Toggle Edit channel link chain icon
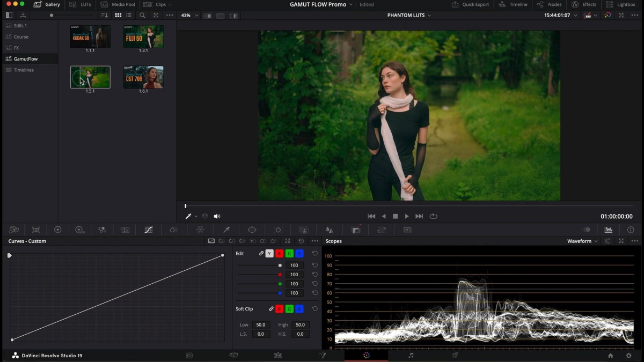The image size is (644, 362). coord(261,254)
